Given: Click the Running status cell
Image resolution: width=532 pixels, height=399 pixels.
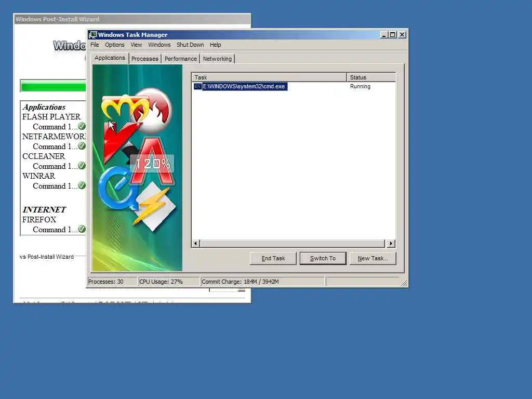Looking at the screenshot, I should click(x=360, y=87).
